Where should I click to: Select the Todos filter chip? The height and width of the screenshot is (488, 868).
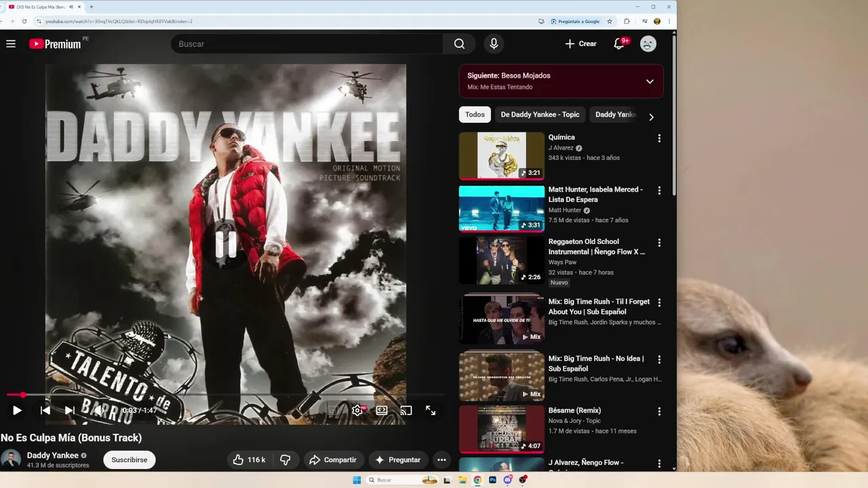click(x=475, y=115)
